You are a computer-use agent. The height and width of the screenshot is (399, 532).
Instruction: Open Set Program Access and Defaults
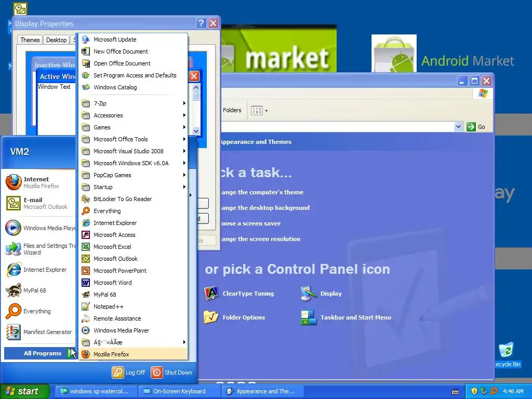coord(134,75)
